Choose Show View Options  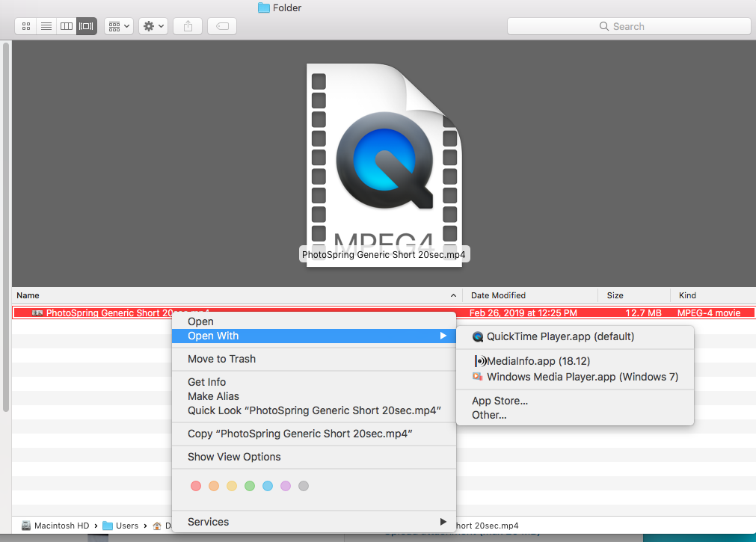point(314,457)
